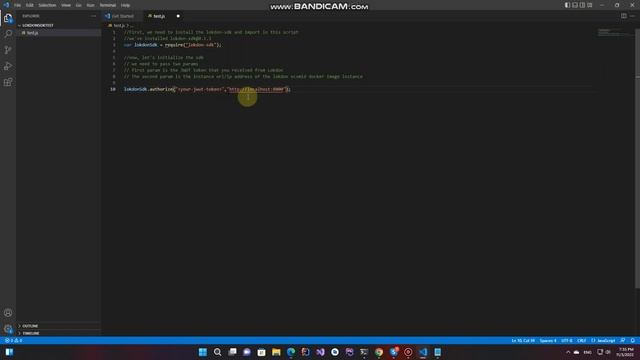The height and width of the screenshot is (360, 640).
Task: Open the Extensions view
Action: tap(8, 82)
